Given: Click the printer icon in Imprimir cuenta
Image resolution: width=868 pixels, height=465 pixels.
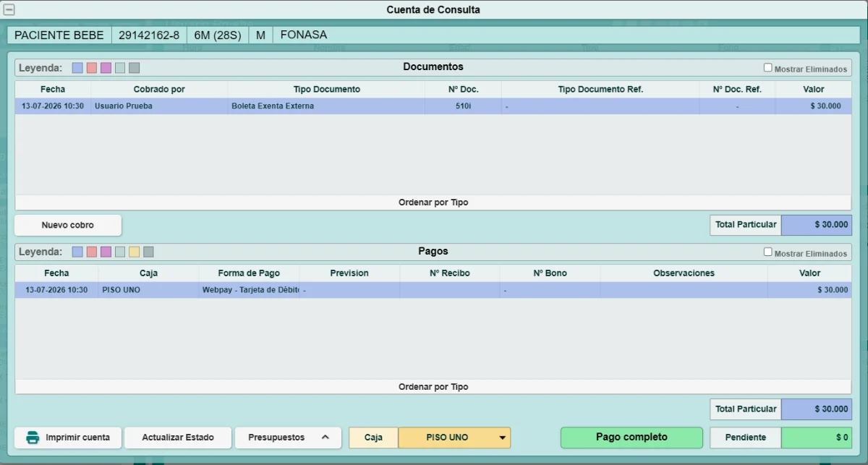Looking at the screenshot, I should (33, 438).
